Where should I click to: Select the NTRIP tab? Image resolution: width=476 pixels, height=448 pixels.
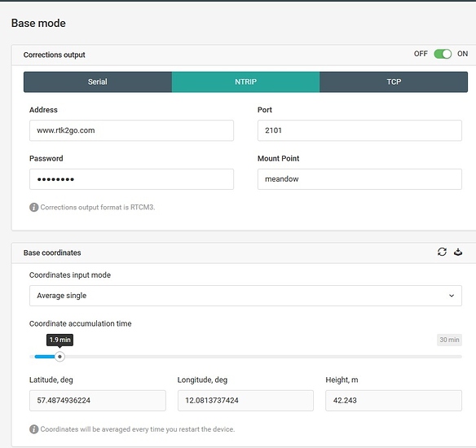coord(245,82)
